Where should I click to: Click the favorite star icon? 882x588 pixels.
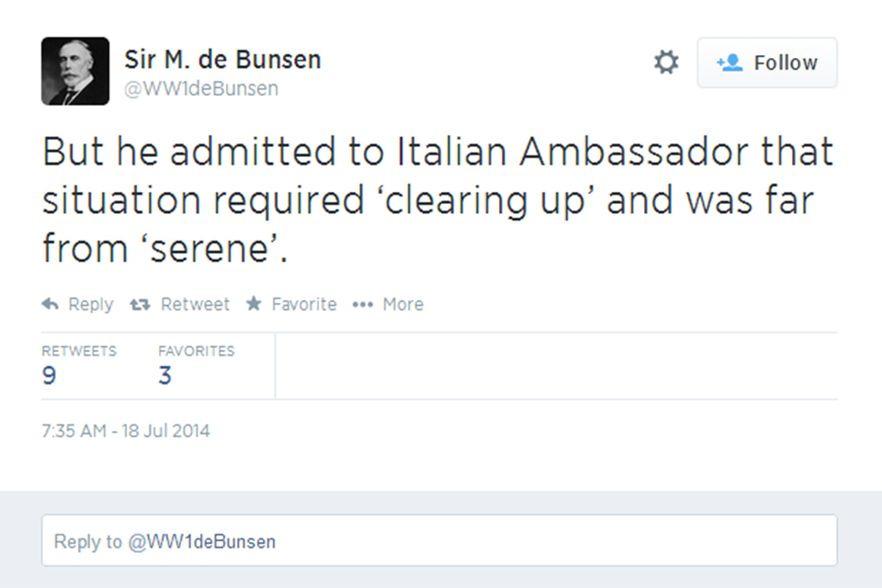point(254,304)
